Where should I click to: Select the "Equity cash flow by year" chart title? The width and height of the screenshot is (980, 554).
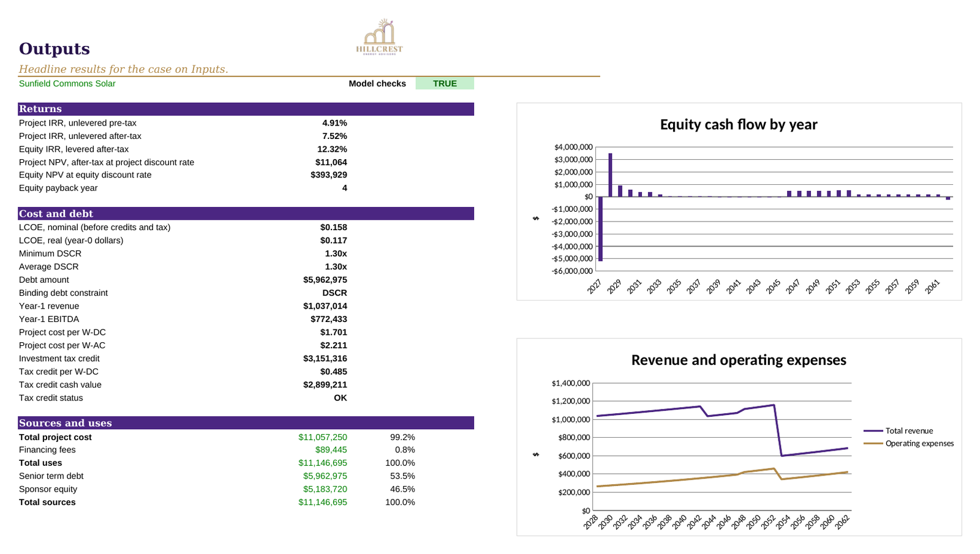click(739, 125)
